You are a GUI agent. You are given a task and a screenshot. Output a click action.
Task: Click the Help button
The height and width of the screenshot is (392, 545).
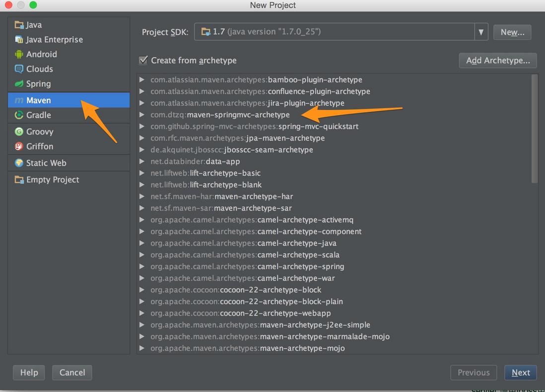(x=29, y=373)
